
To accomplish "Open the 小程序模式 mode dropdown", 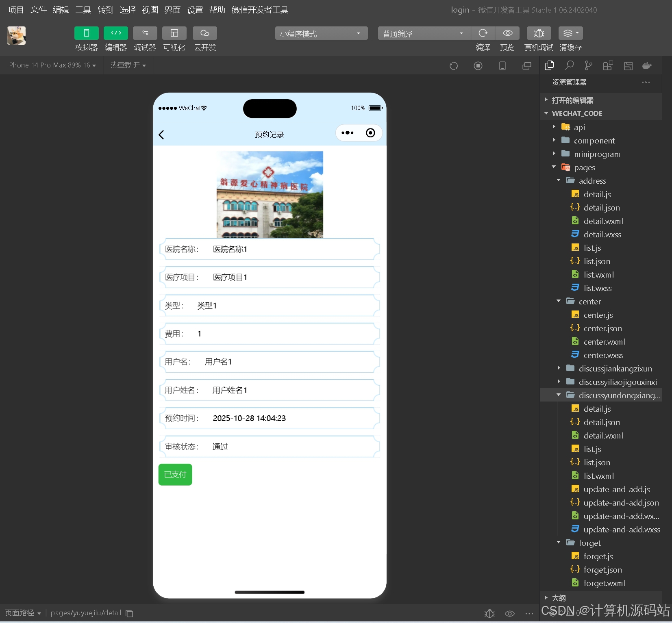I will click(x=321, y=33).
